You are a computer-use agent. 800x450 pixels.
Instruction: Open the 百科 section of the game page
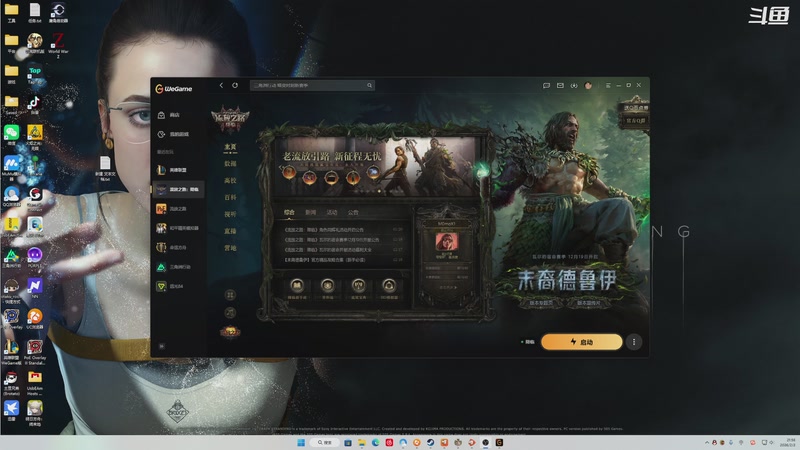230,197
